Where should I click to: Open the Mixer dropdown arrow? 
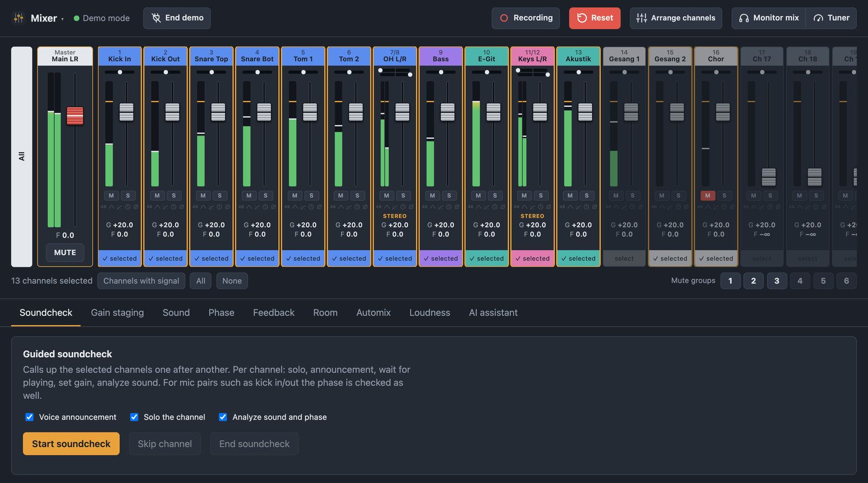62,19
